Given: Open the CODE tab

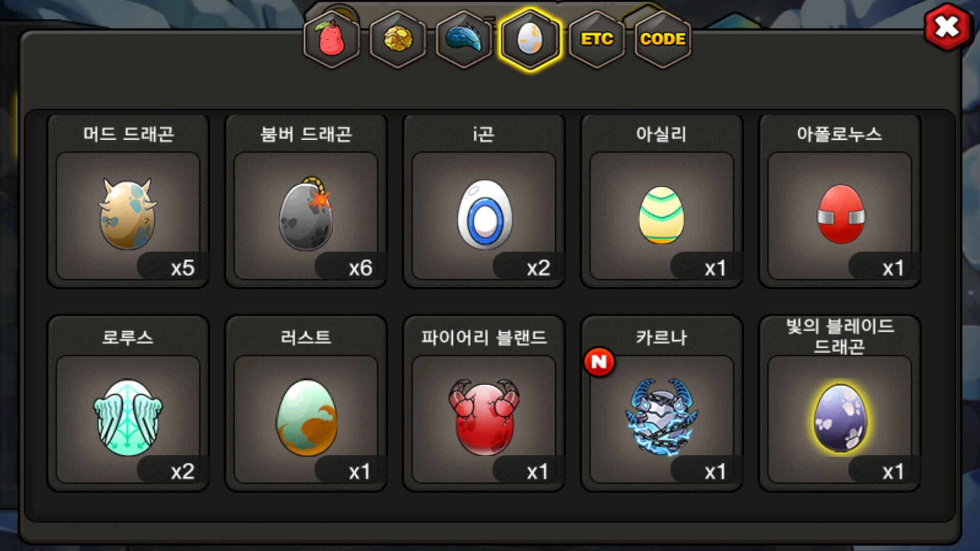Looking at the screenshot, I should (x=663, y=39).
